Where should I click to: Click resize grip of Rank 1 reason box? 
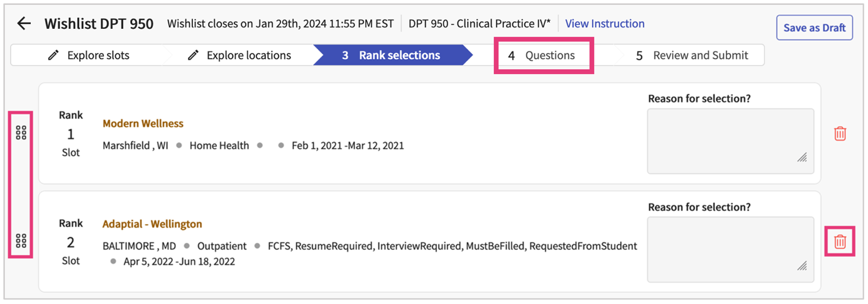(x=802, y=158)
